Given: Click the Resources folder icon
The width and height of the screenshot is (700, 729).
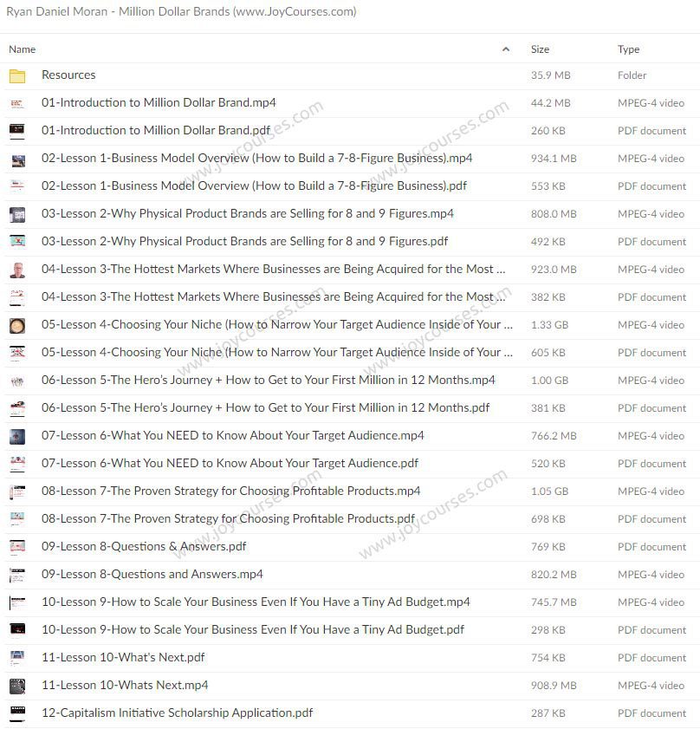Looking at the screenshot, I should tap(17, 75).
